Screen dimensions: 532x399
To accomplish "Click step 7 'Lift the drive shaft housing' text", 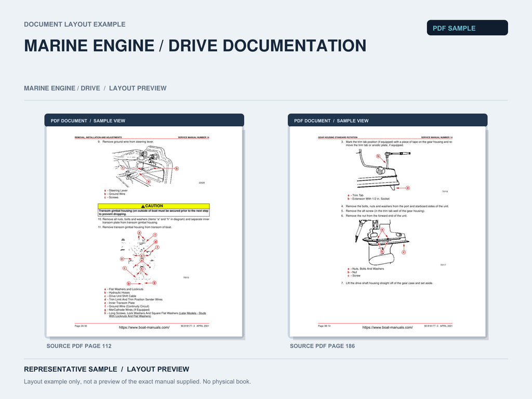I will pyautogui.click(x=387, y=283).
